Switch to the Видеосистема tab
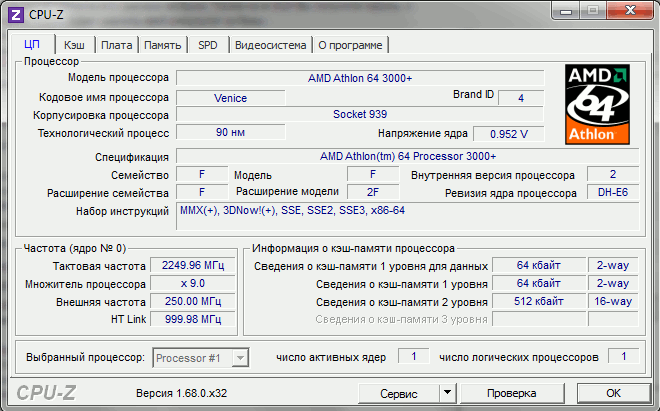 [x=271, y=45]
